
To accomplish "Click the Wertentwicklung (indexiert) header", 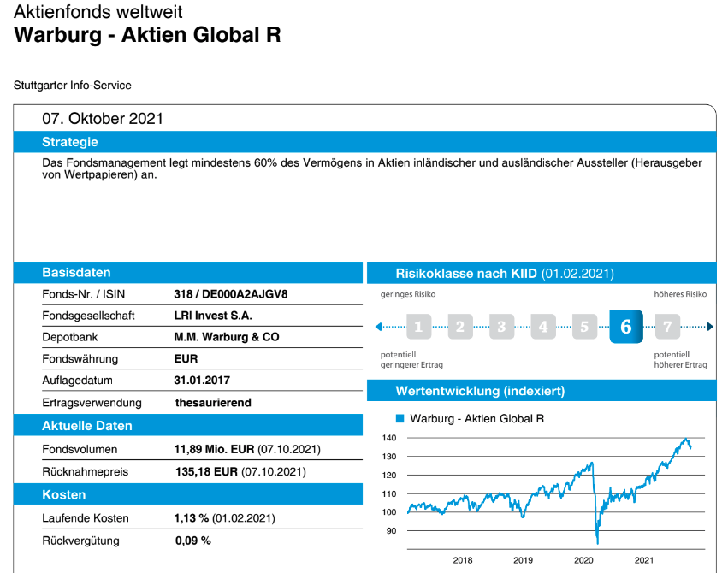I will 542,391.
